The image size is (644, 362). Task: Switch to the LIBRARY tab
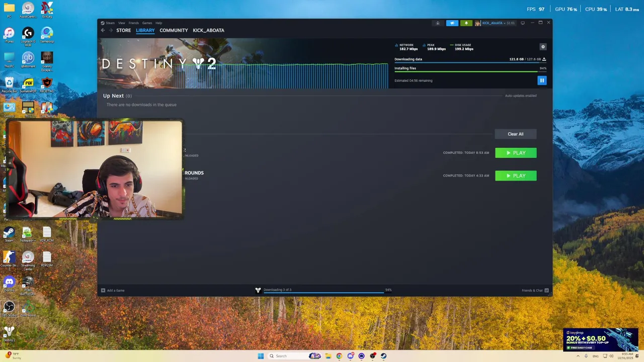click(x=145, y=30)
